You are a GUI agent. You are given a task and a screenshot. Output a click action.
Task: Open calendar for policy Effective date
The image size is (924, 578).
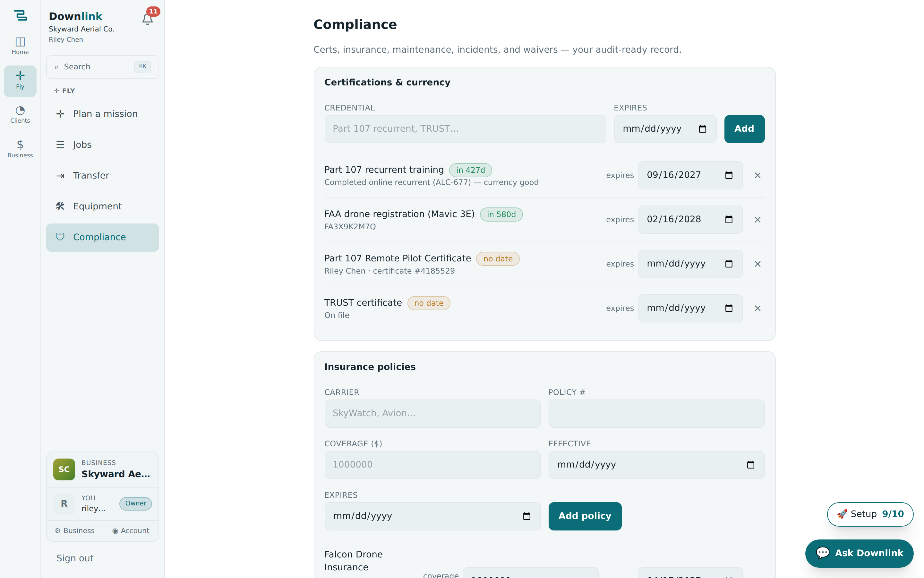click(750, 465)
